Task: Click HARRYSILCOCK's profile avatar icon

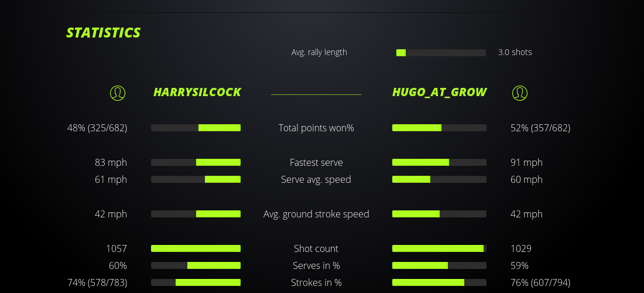Action: [x=118, y=93]
